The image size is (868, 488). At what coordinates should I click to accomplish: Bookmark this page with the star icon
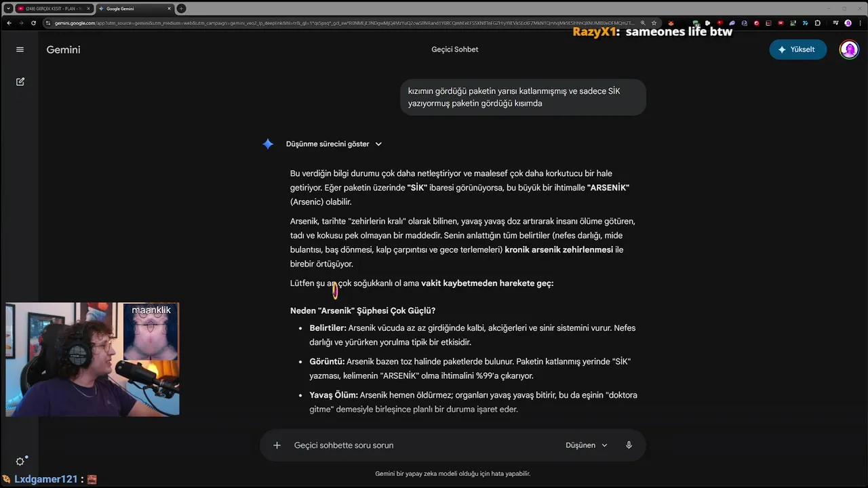click(654, 23)
